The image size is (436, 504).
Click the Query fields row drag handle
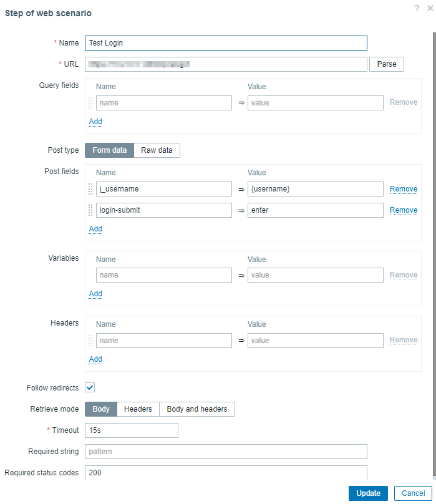click(x=90, y=103)
